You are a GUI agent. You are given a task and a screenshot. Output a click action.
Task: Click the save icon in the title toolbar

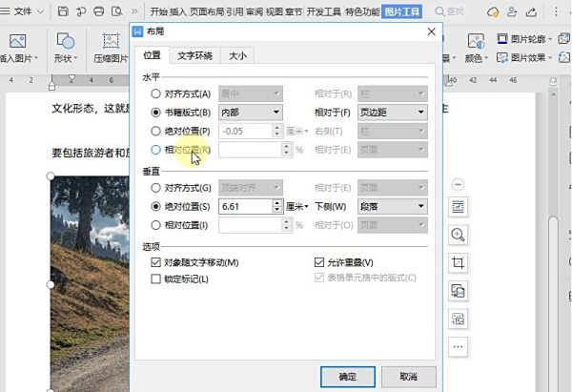63,11
